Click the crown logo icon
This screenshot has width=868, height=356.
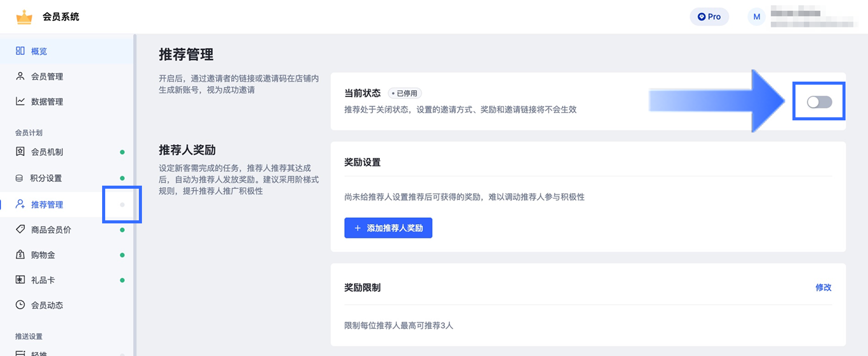24,17
